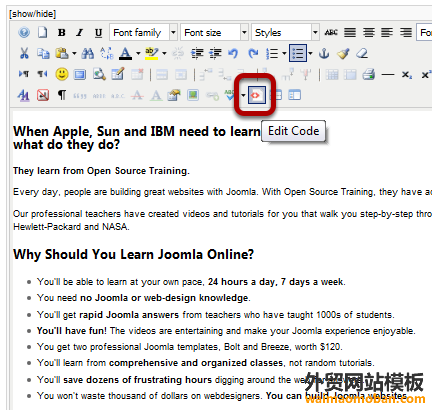Insert a smiley emoticon
Screen dimensions: 432x410
(62, 74)
